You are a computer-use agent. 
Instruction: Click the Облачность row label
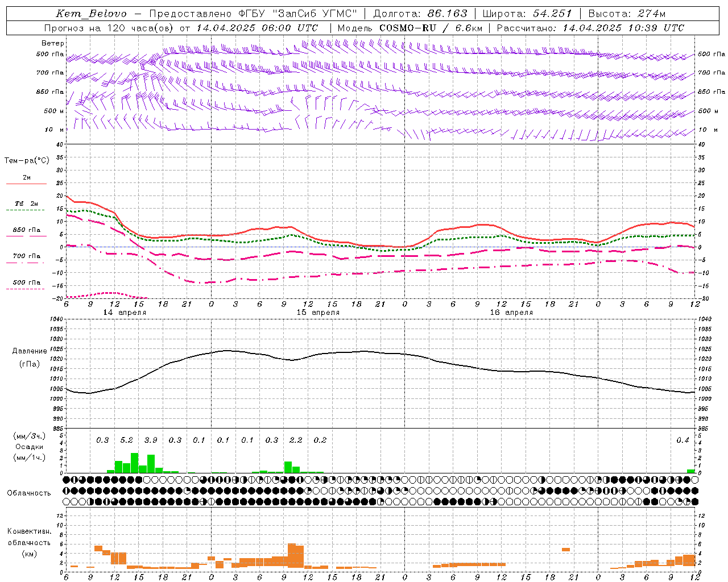[29, 493]
